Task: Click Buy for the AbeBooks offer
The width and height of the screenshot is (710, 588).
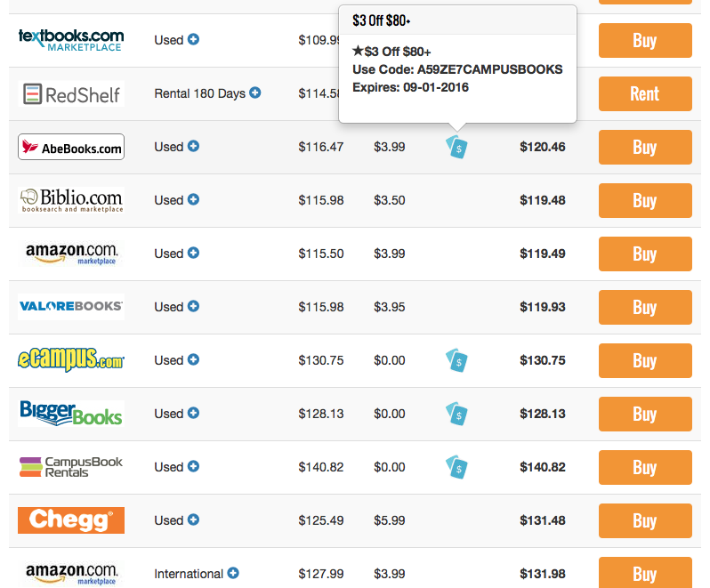Action: pos(644,147)
